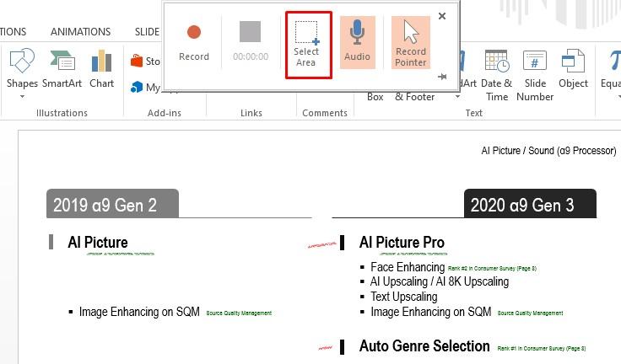Pin the recording toolbar dock
This screenshot has width=621, height=364.
tap(442, 77)
